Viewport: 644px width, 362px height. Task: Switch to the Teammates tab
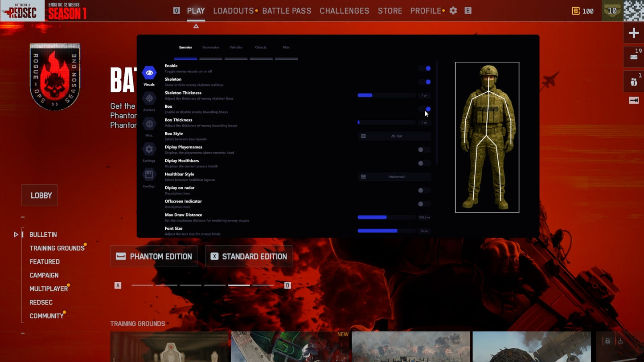tap(210, 48)
